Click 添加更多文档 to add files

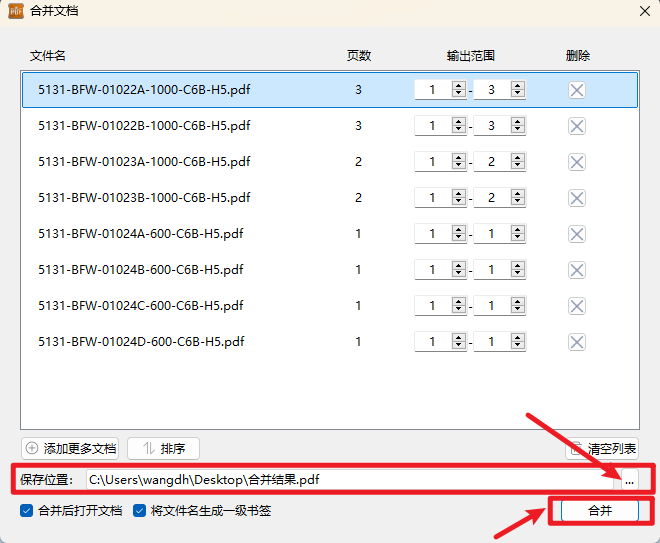click(70, 449)
